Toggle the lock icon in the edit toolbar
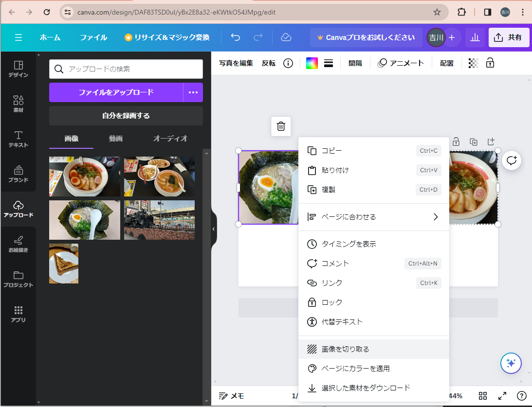The image size is (532, 407). coord(490,63)
